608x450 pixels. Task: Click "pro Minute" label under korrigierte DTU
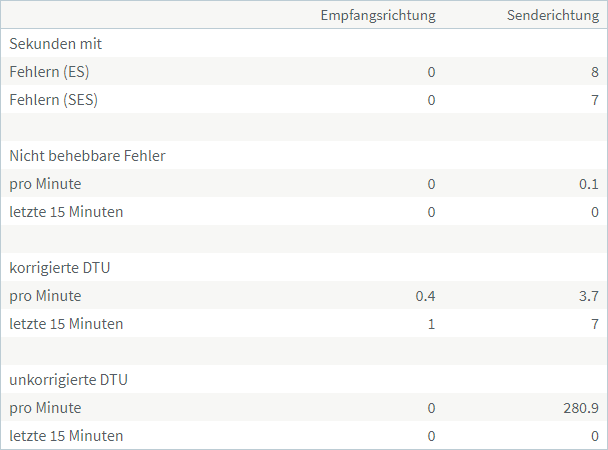pyautogui.click(x=45, y=296)
